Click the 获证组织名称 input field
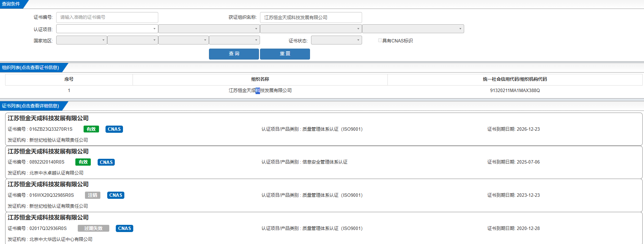This screenshot has height=244, width=644. 311,17
